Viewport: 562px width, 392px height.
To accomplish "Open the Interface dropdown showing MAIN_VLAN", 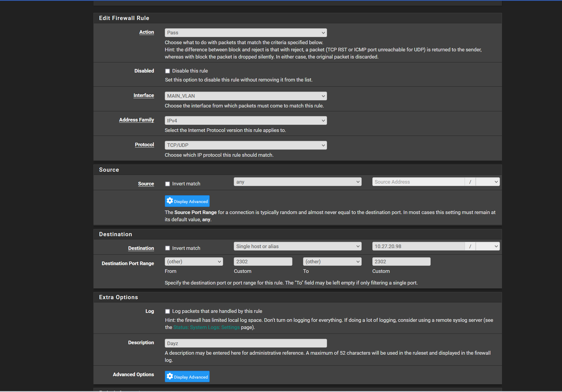I will pos(246,96).
